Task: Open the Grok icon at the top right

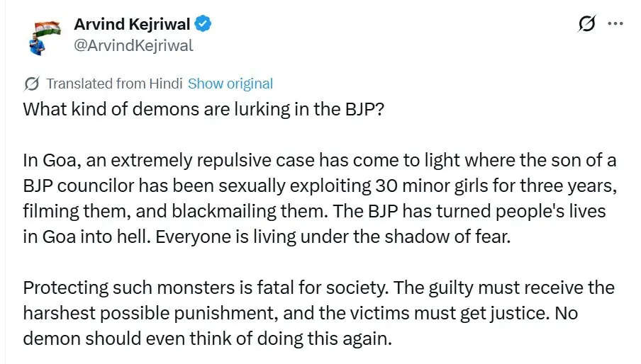Action: point(587,24)
